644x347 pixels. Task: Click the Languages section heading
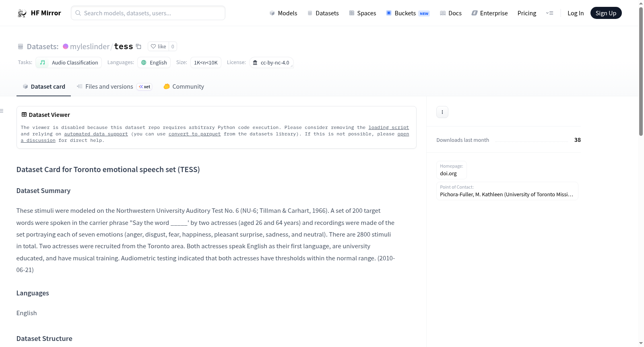[x=33, y=293]
